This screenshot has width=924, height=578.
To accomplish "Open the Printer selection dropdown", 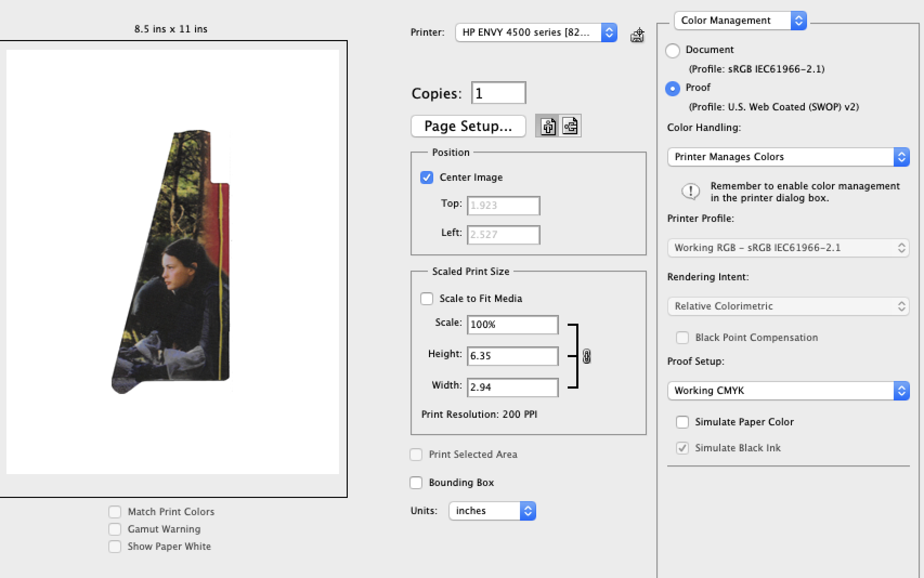I will click(536, 32).
